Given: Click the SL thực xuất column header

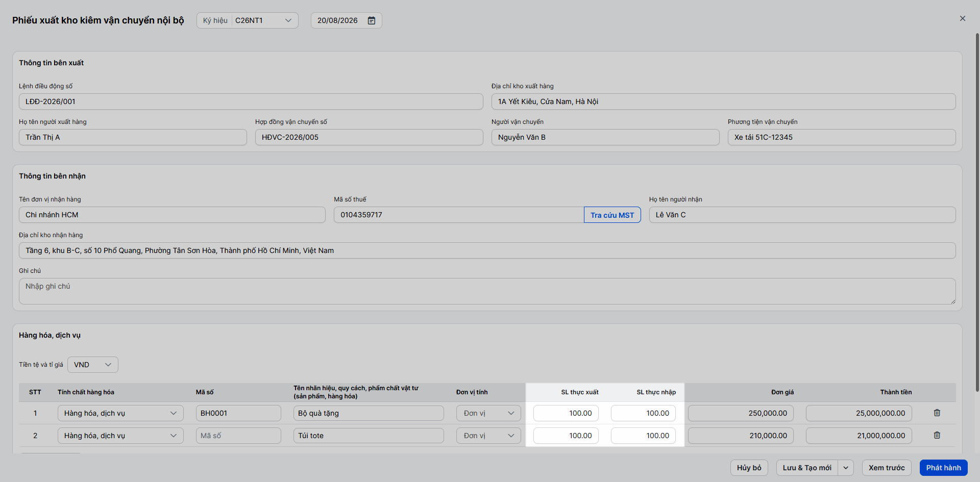Looking at the screenshot, I should click(x=580, y=392).
